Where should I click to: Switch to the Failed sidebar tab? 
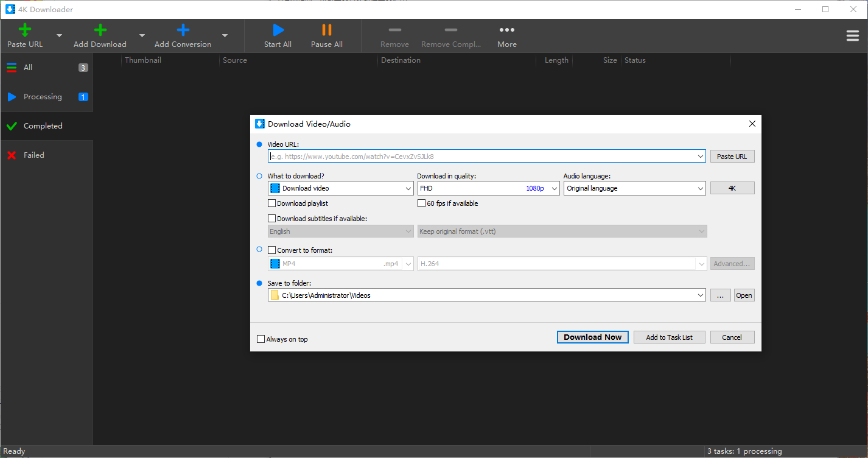pos(33,155)
